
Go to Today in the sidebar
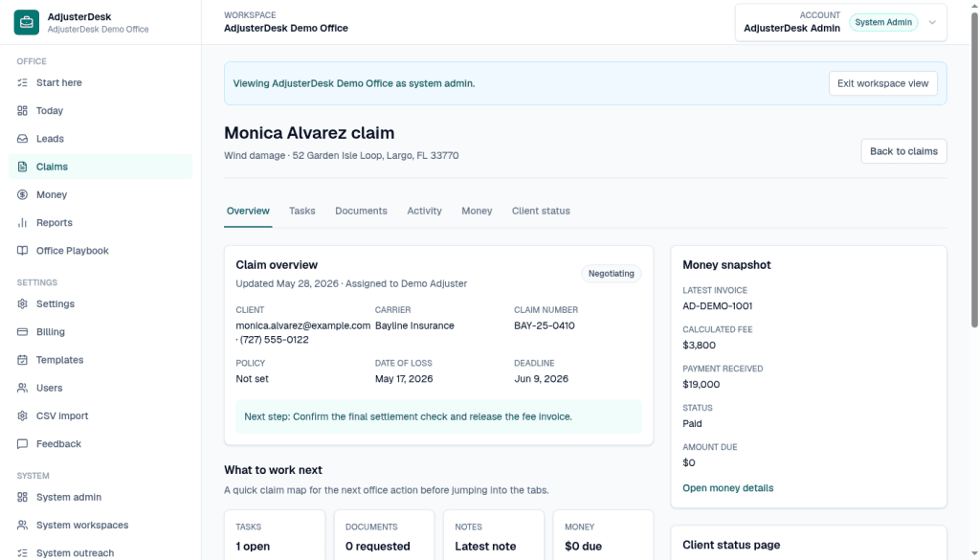coord(100,111)
